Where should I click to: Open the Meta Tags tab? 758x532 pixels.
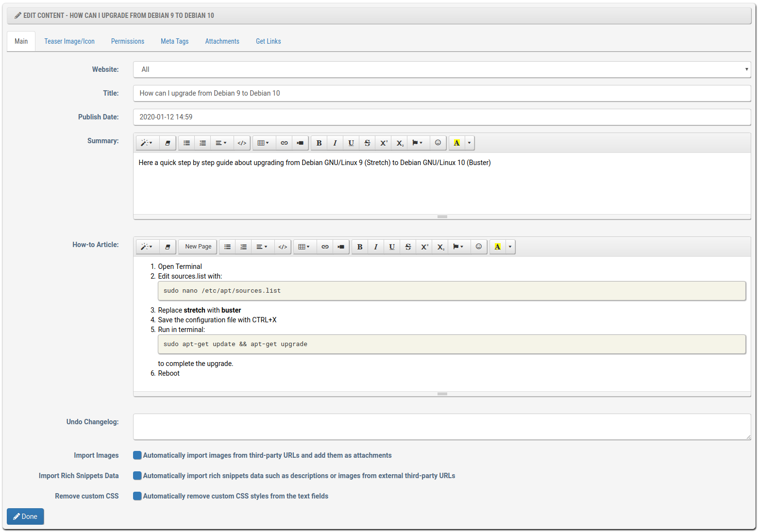(x=175, y=41)
